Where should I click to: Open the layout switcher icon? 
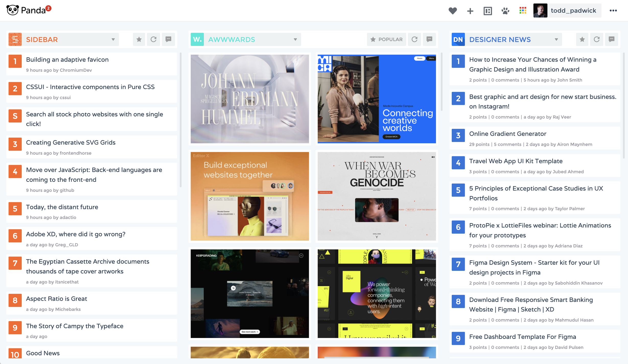point(487,11)
